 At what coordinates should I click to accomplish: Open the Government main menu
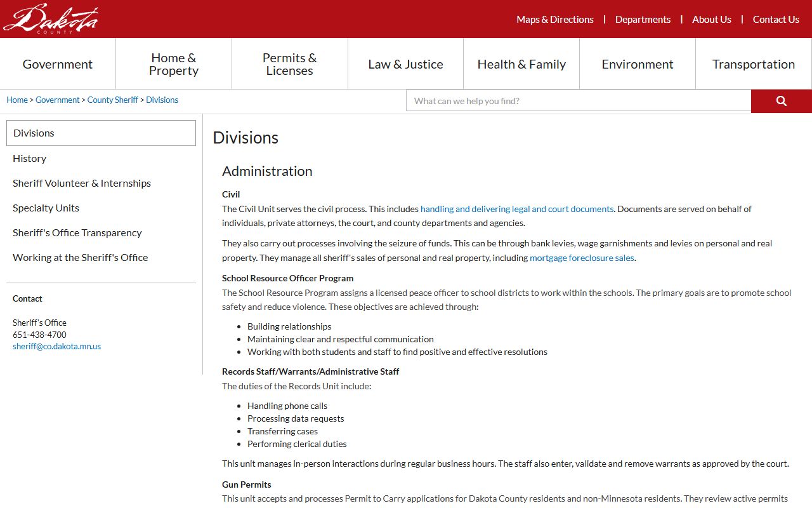tap(58, 64)
